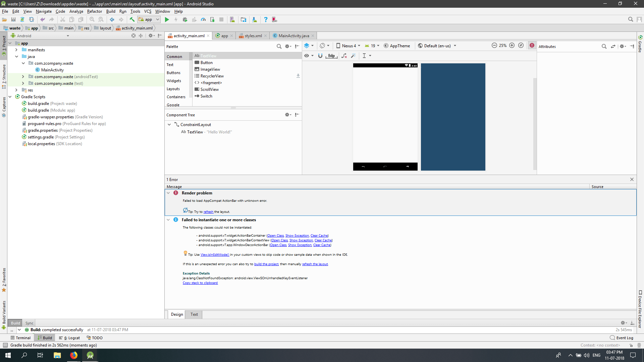Image resolution: width=644 pixels, height=362 pixels.
Task: Run the app with the green play button
Action: [167, 20]
